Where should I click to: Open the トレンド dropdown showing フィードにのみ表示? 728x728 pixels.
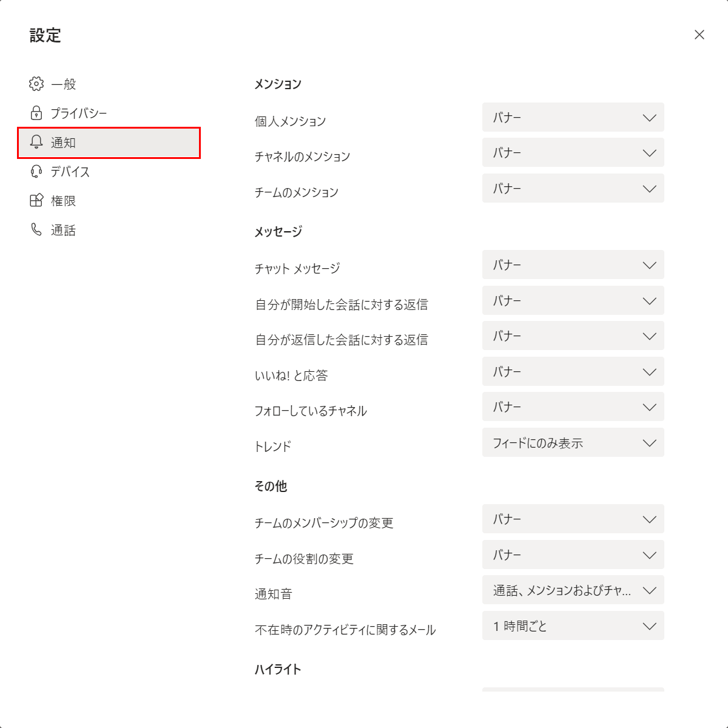(573, 443)
